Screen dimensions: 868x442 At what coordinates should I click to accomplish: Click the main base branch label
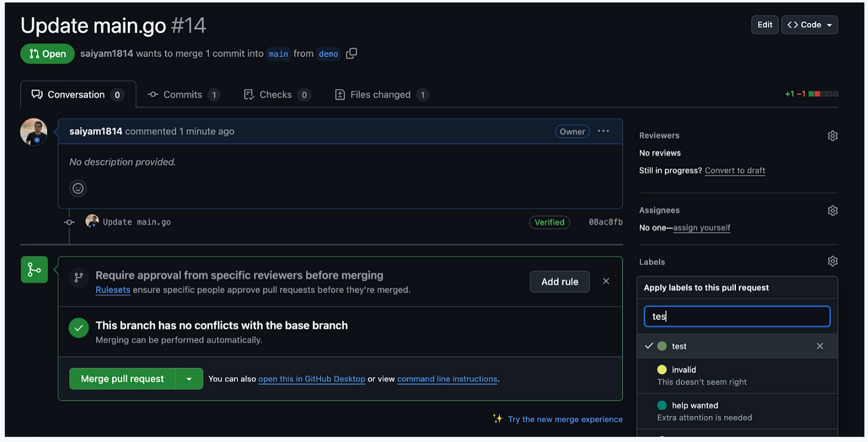pyautogui.click(x=278, y=54)
